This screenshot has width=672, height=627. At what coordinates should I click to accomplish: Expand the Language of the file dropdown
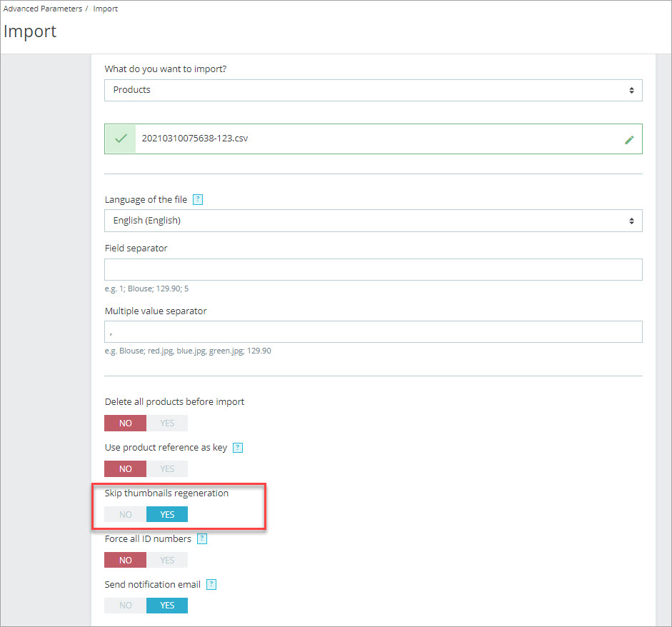[x=373, y=221]
